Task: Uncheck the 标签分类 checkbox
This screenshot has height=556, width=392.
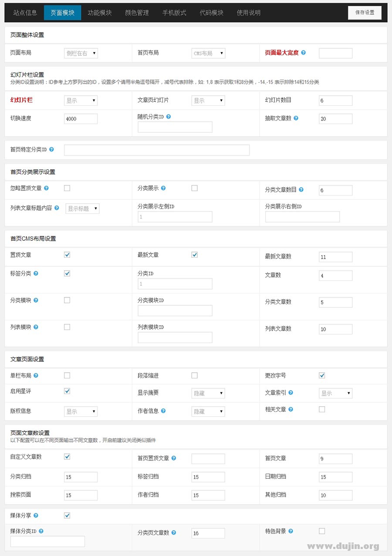Action: [x=67, y=273]
